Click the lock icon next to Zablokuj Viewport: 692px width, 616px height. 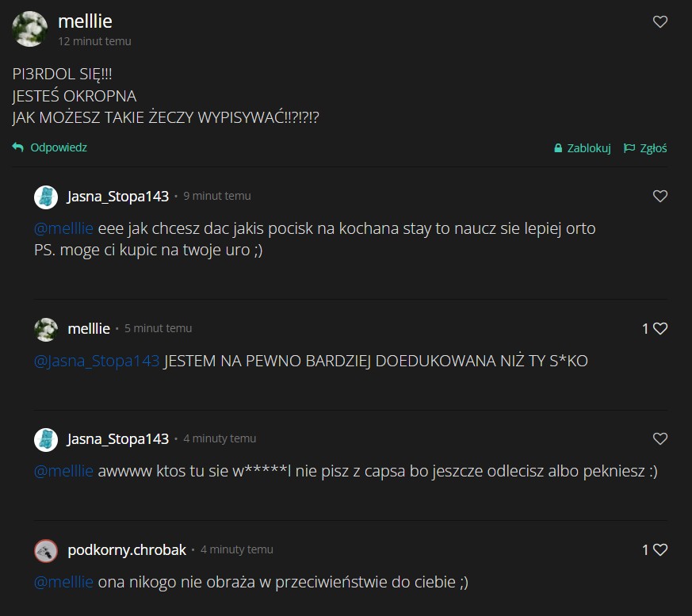(x=558, y=148)
